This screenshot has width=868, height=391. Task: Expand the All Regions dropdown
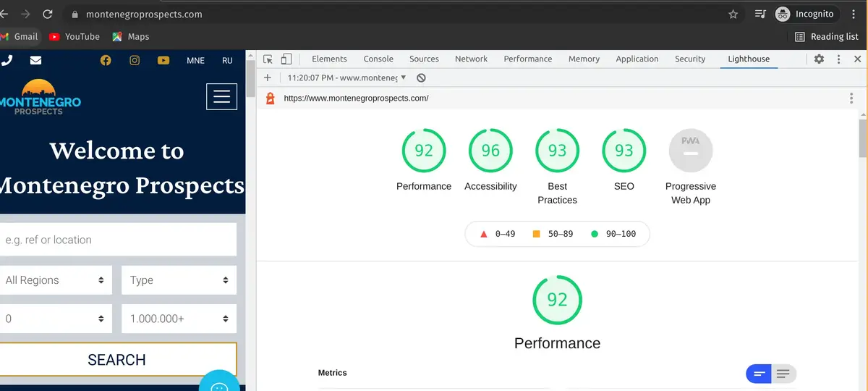point(56,280)
